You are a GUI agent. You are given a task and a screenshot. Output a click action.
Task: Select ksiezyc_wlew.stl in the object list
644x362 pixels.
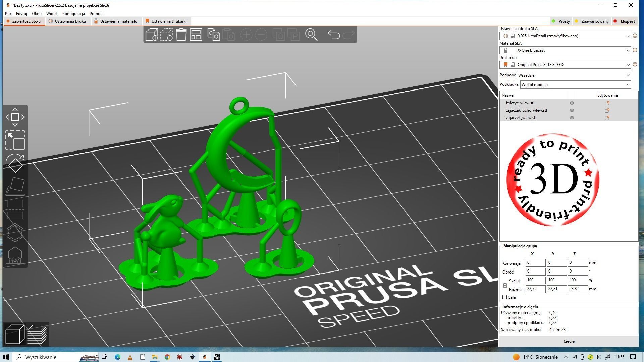click(x=520, y=103)
